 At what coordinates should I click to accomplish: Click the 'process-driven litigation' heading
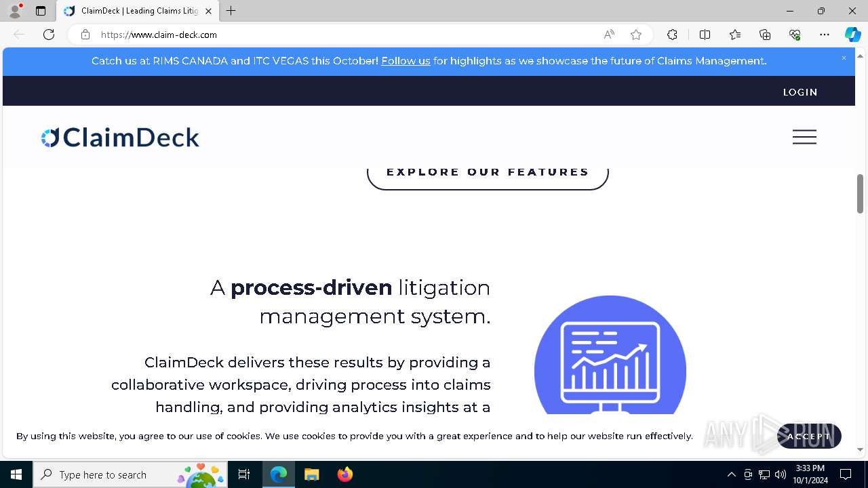[x=351, y=302]
